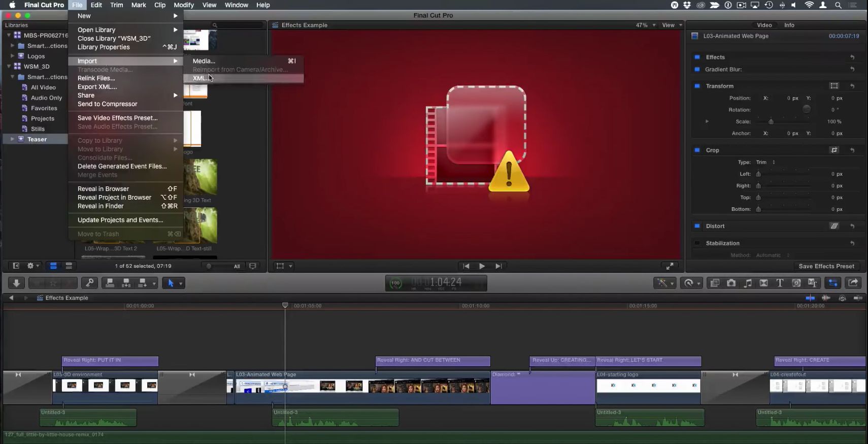
Task: Click the Append clip edit button
Action: coord(143,283)
